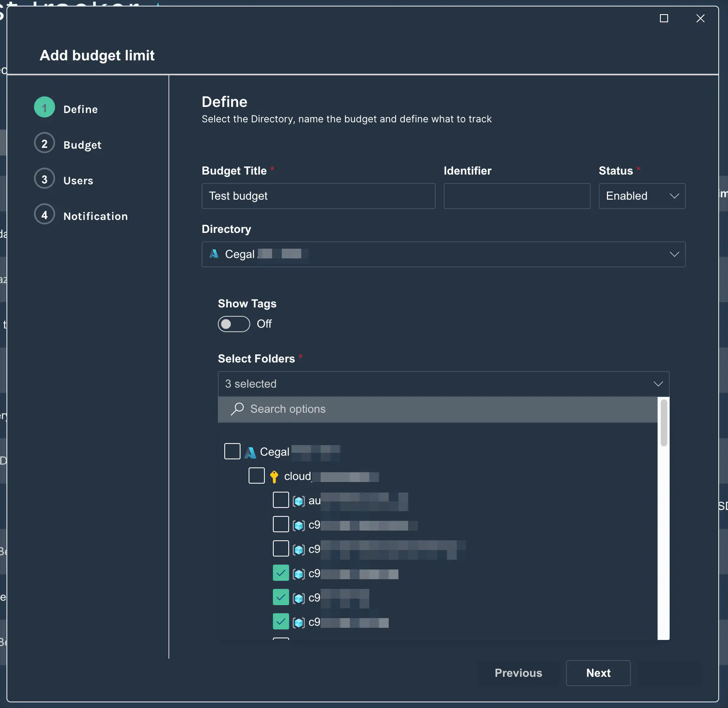Click the step 1 Define circle icon
The width and height of the screenshot is (728, 708).
(45, 108)
